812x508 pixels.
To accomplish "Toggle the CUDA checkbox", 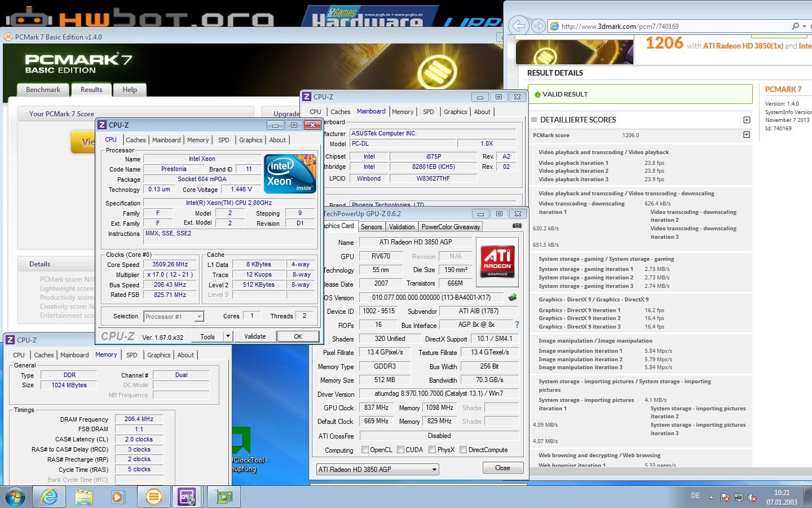I will 400,450.
